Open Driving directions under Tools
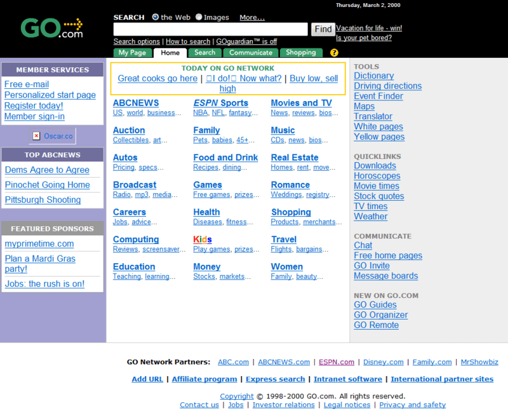508x420 pixels. 387,86
